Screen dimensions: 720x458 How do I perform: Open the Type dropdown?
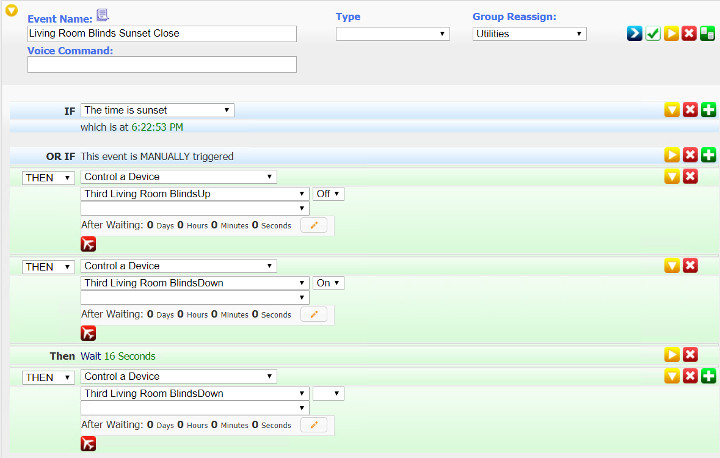click(392, 34)
